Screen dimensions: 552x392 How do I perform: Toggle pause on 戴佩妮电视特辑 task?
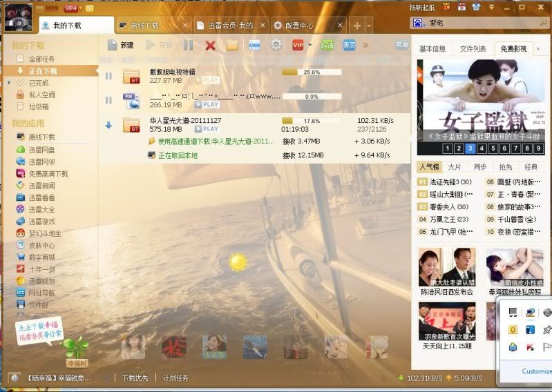click(x=108, y=76)
